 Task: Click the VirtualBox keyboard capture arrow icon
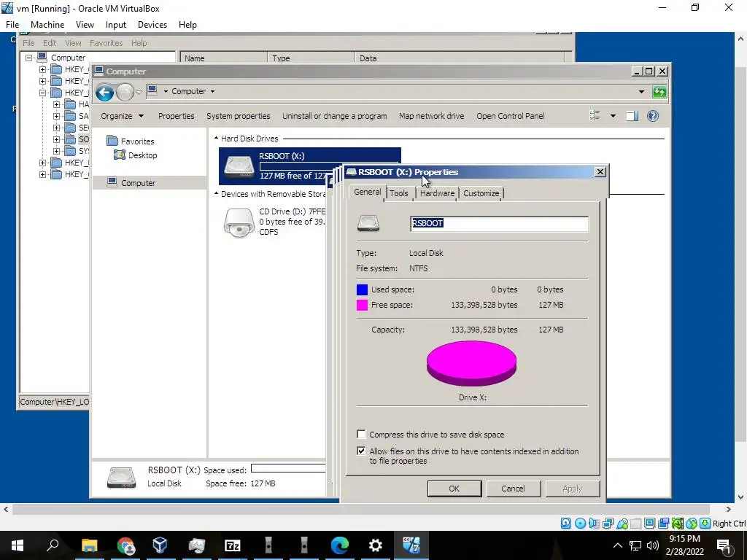(x=705, y=524)
